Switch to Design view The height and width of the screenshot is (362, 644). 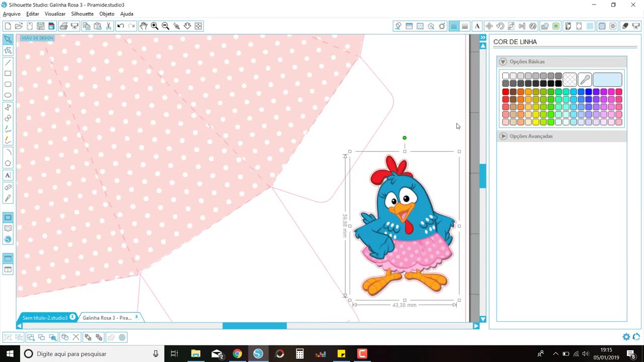pos(8,217)
